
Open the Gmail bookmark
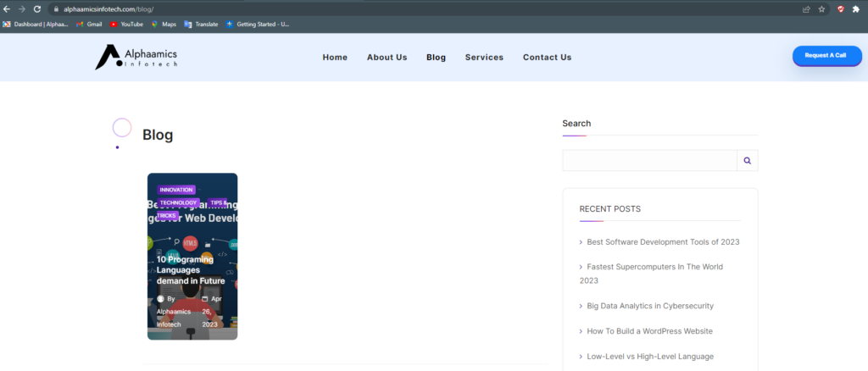(x=89, y=25)
